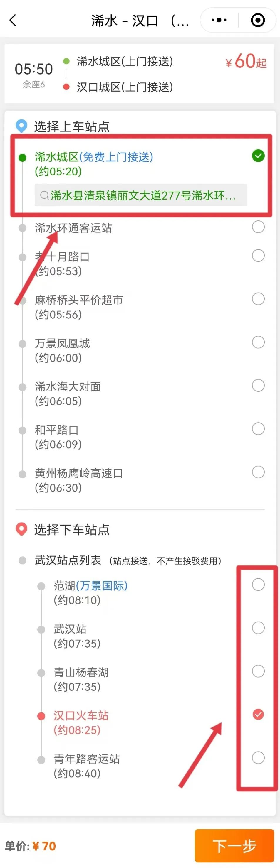Tap the red drop-off location pin icon
The height and width of the screenshot is (868, 280).
21,529
